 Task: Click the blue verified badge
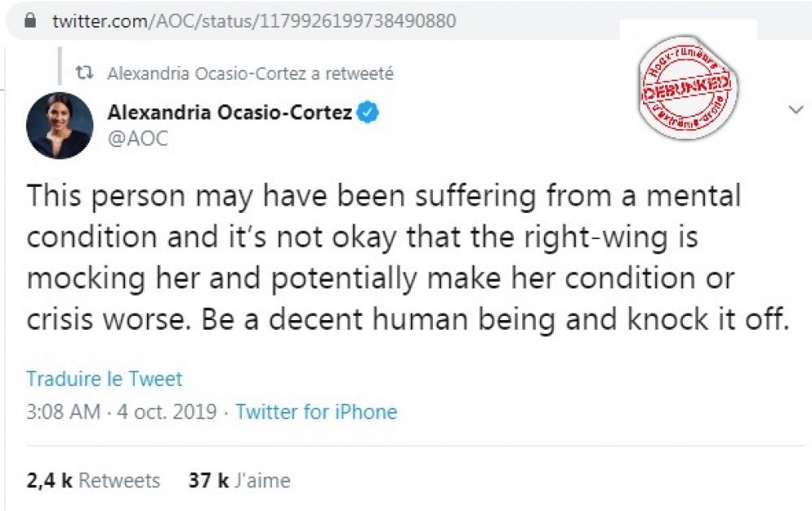pos(369,112)
